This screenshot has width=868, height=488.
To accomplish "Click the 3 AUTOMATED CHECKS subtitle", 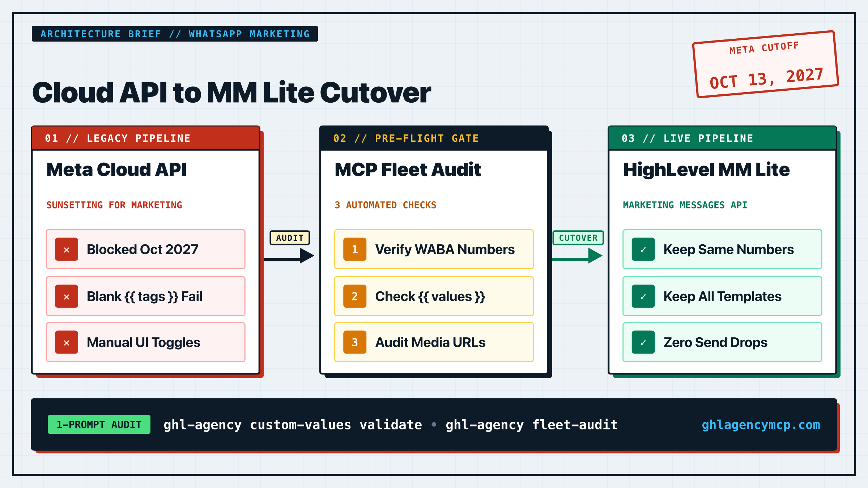I will pyautogui.click(x=386, y=205).
